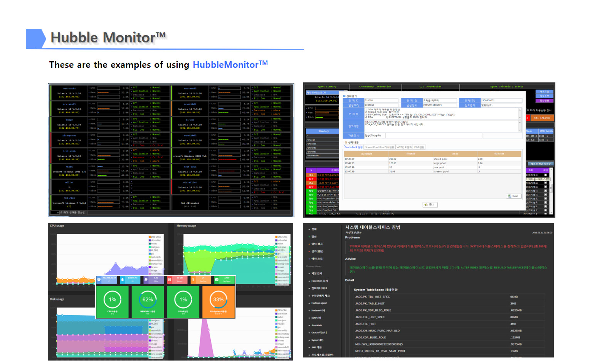
Task: Click the sgaTarget column header
Action: pyautogui.click(x=366, y=154)
